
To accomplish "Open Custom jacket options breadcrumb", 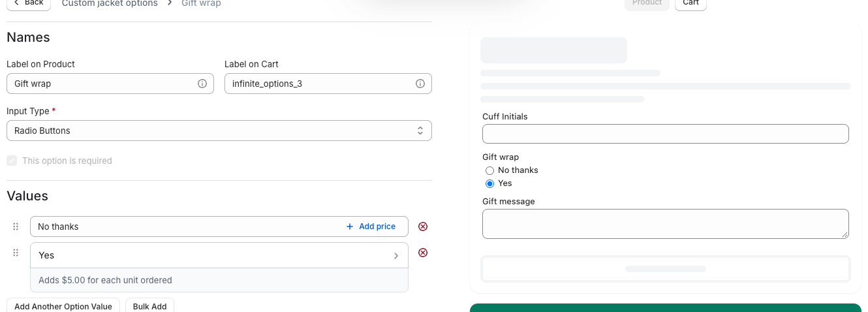I will coord(110,3).
